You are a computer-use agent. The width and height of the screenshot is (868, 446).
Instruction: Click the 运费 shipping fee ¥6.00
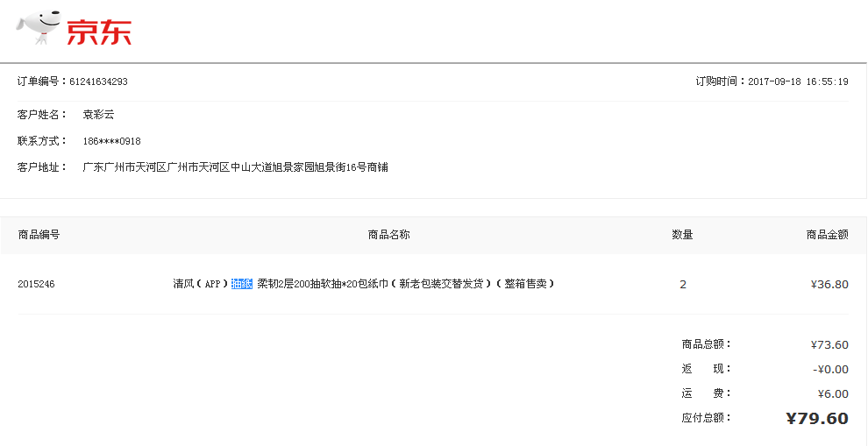tap(833, 393)
